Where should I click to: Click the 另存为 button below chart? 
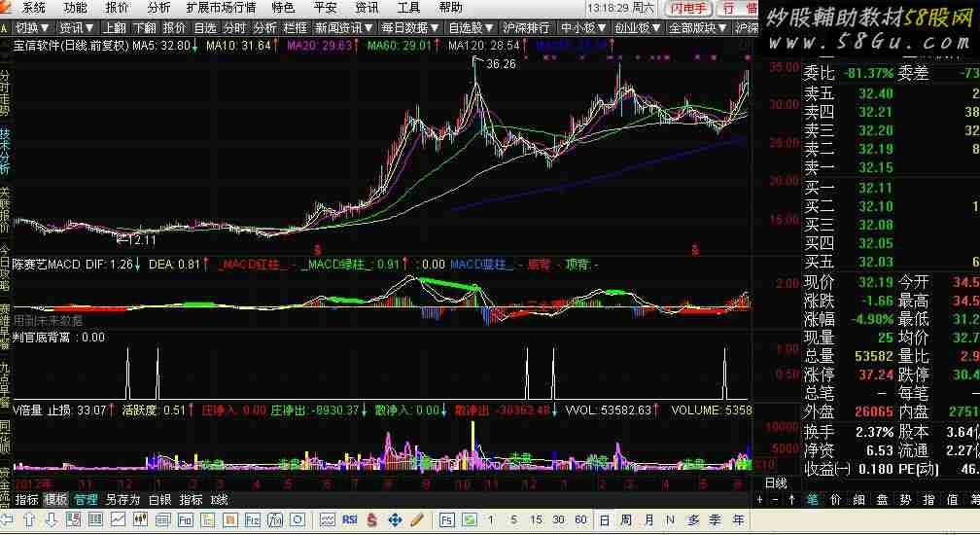(x=122, y=499)
